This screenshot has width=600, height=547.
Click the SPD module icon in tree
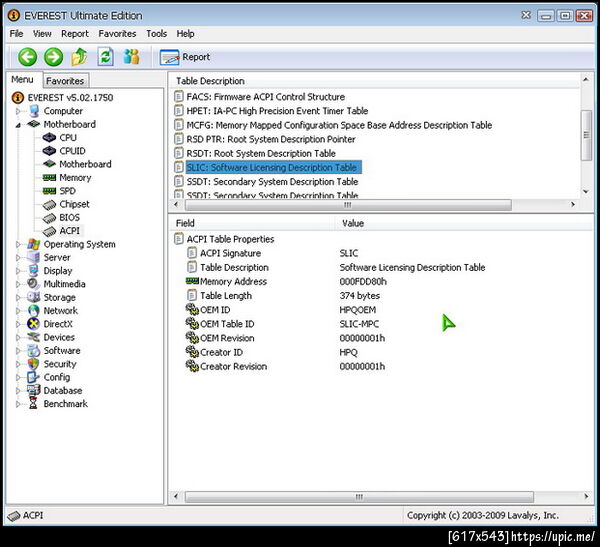[49, 191]
